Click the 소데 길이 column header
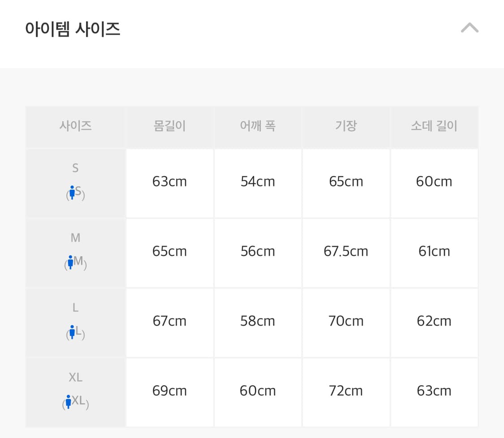 [x=434, y=126]
